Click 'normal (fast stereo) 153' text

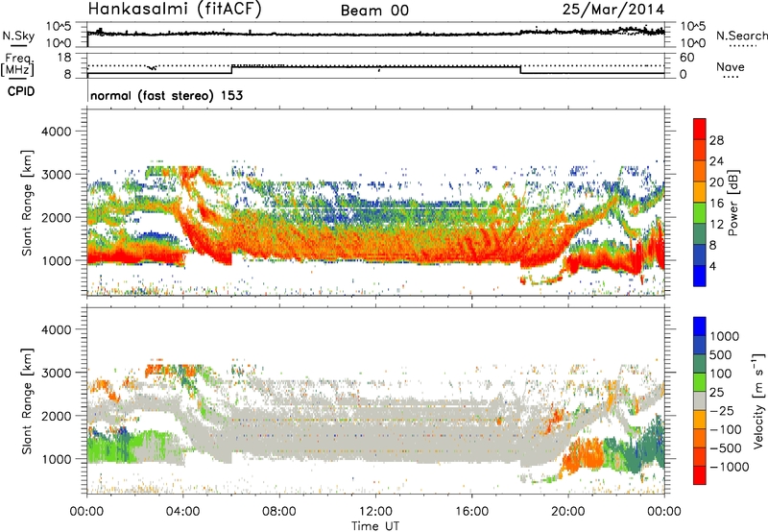point(166,95)
